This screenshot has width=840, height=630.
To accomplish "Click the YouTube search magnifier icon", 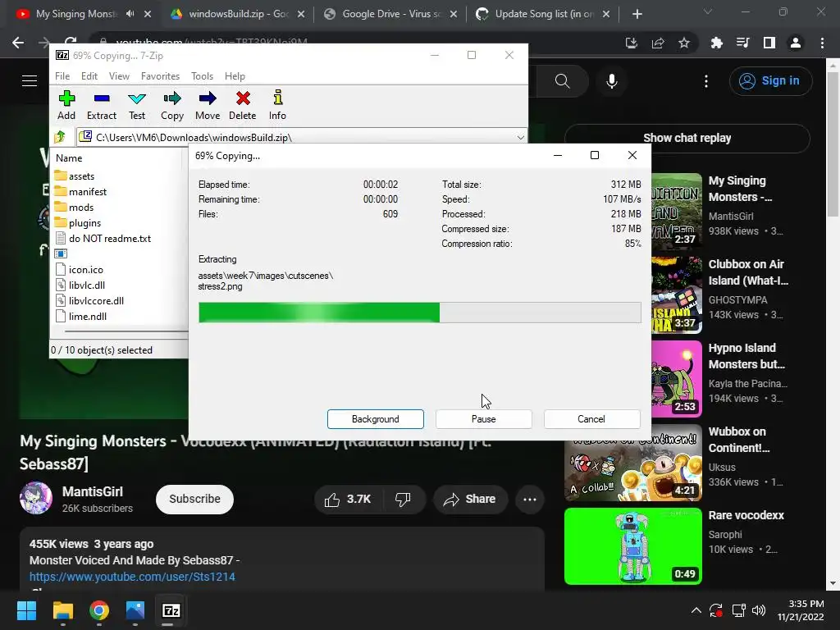I will (562, 81).
